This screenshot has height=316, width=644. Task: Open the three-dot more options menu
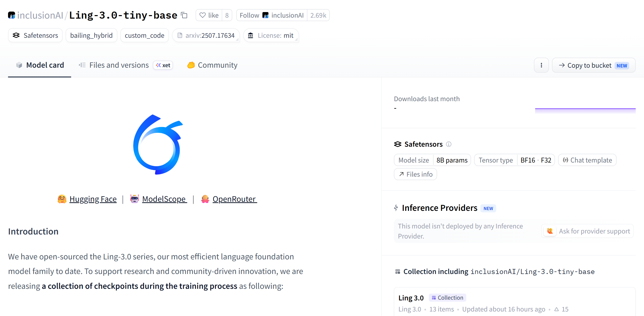(541, 65)
